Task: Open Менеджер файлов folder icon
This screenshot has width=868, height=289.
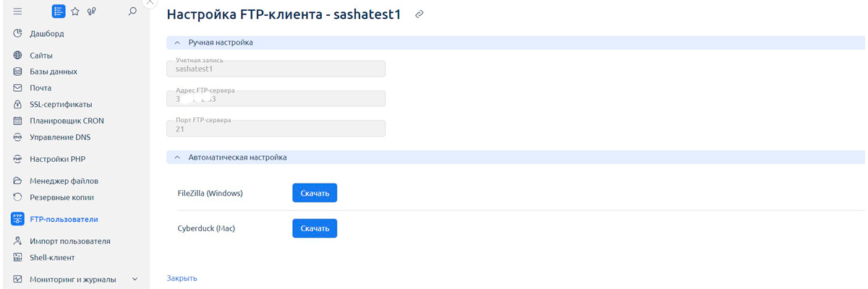Action: coord(18,181)
